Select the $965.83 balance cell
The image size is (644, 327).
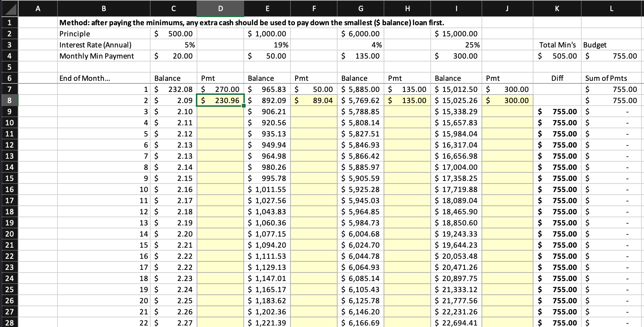pos(267,89)
